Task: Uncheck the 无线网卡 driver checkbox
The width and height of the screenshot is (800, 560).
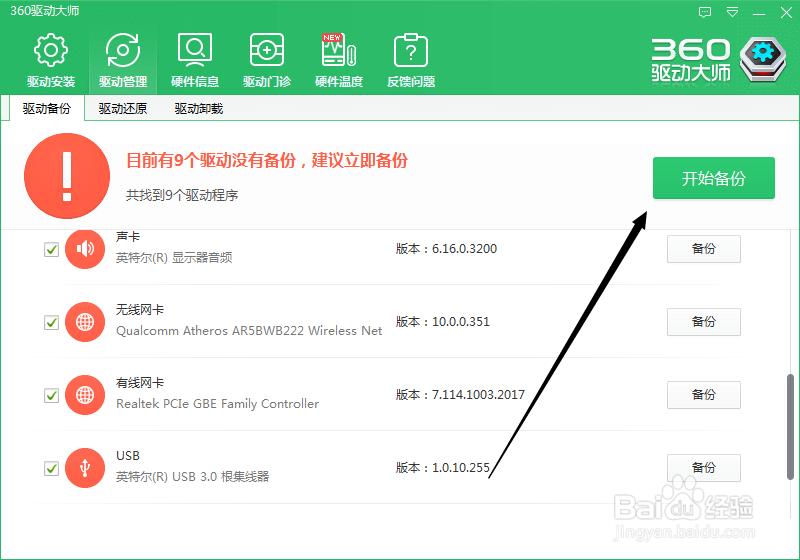Action: click(52, 322)
